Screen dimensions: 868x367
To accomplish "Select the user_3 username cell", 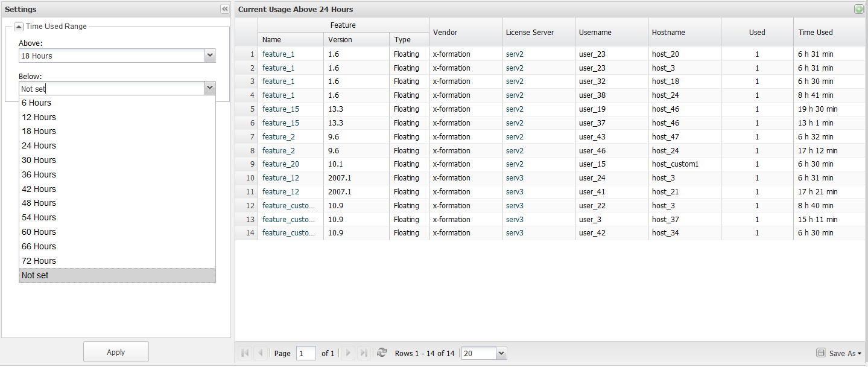I will point(611,220).
